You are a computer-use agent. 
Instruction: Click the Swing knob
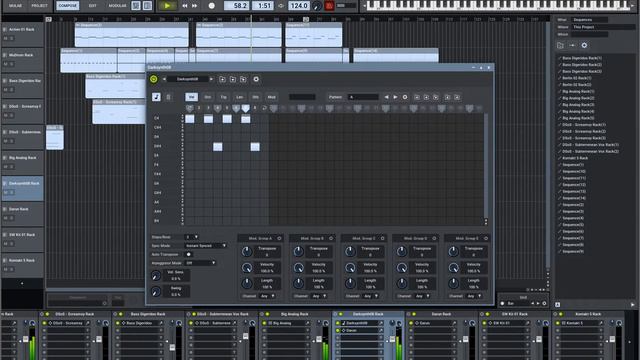pyautogui.click(x=156, y=292)
